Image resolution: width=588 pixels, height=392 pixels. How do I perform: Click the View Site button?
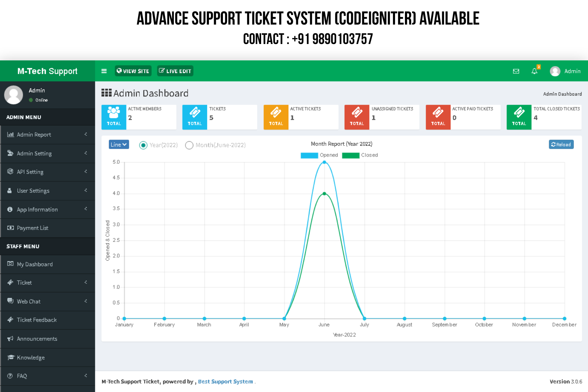(x=133, y=71)
